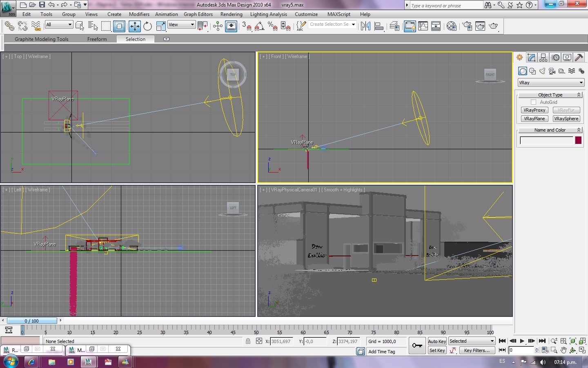
Task: Toggle 3D Snaps button
Action: click(247, 26)
